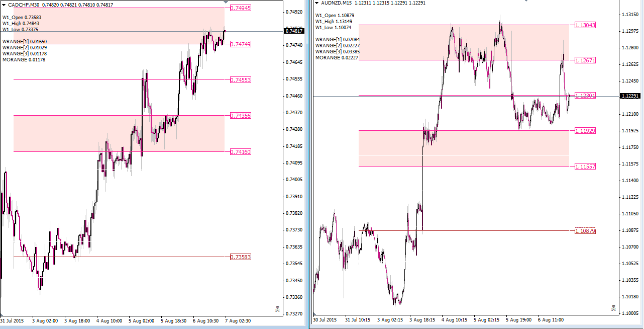Click the 30 Jul 2015 date on AUDNZD time axis
644x329 pixels.
click(x=325, y=319)
